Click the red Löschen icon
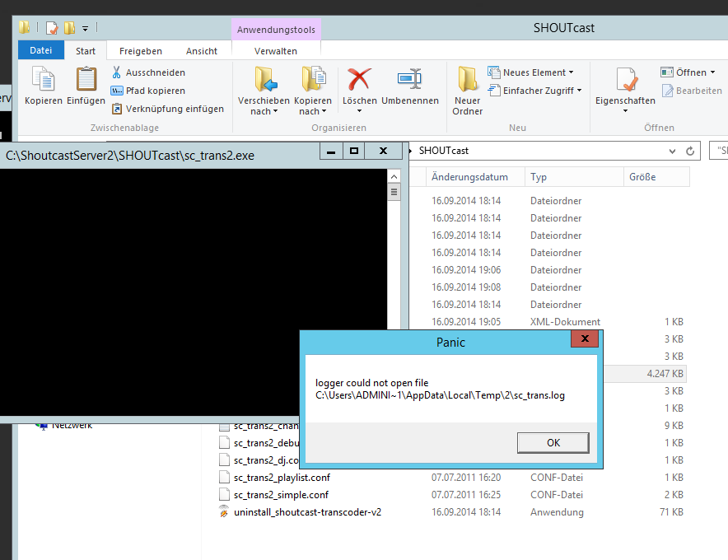This screenshot has height=560, width=728. point(359,78)
